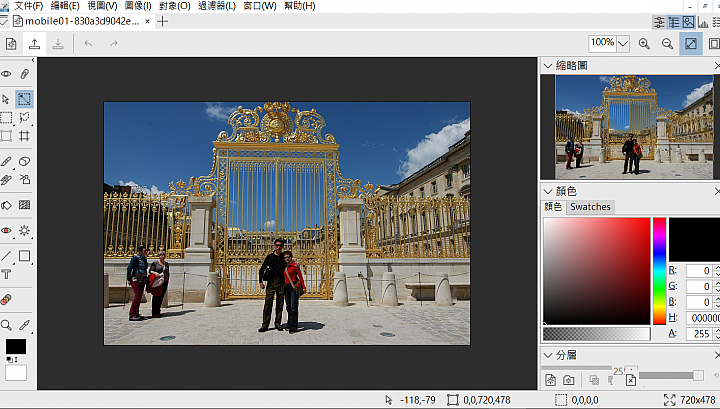Click the upload arrow toolbar icon
The height and width of the screenshot is (409, 720).
click(34, 44)
